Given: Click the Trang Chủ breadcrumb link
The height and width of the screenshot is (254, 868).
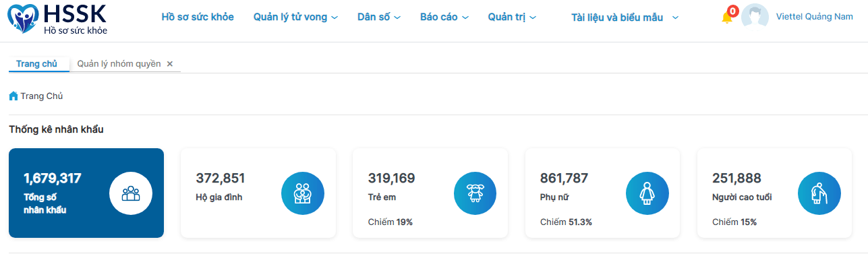Looking at the screenshot, I should (x=41, y=96).
